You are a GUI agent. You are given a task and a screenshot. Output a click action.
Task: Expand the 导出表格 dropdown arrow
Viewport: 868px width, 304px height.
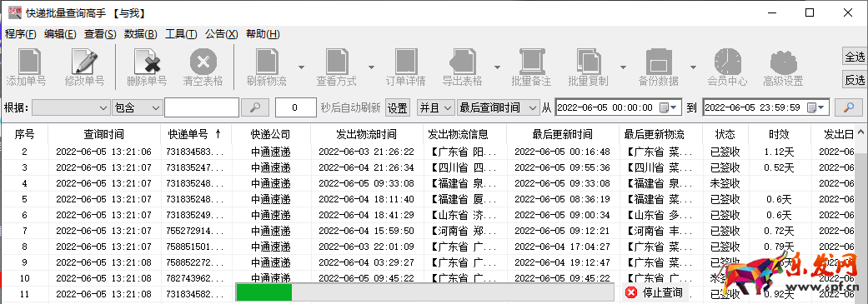tap(497, 67)
